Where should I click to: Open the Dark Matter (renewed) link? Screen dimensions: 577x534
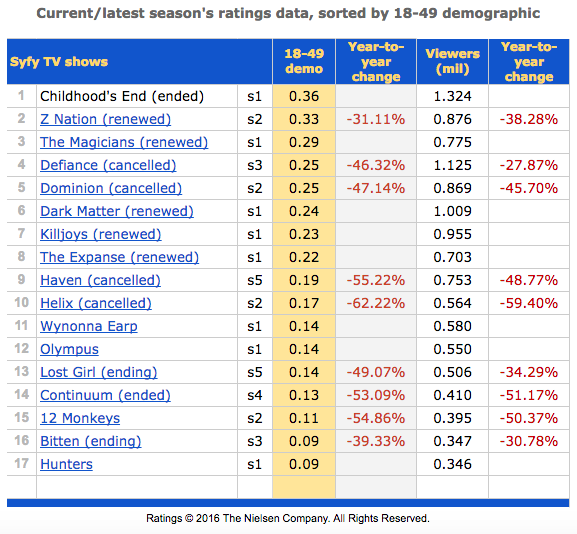[x=117, y=211]
